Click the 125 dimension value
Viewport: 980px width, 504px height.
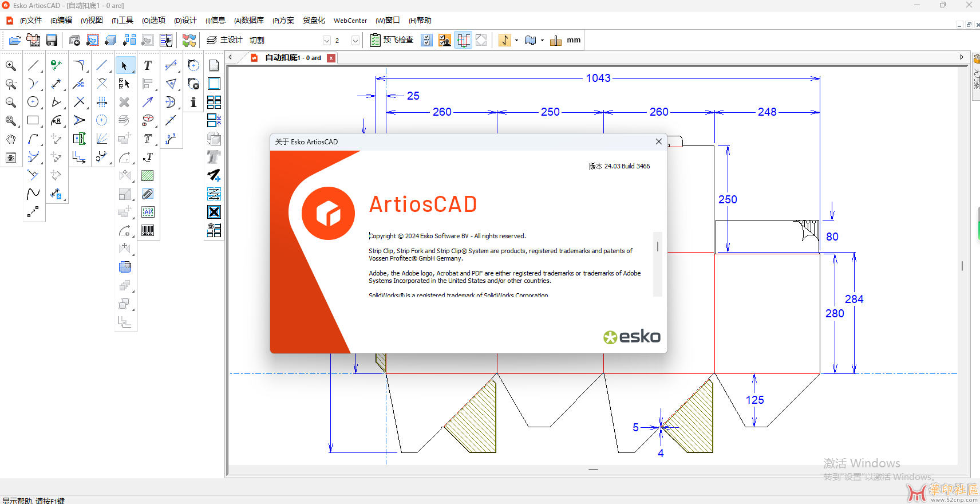pos(755,400)
